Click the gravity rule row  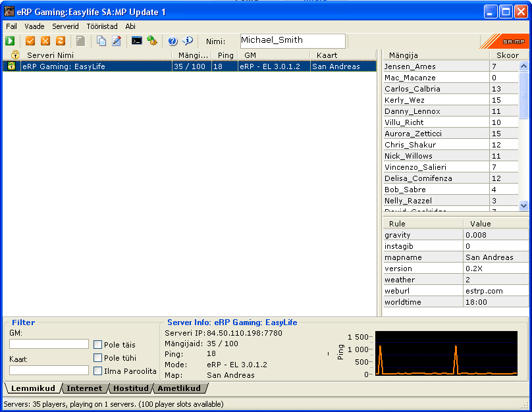(456, 235)
